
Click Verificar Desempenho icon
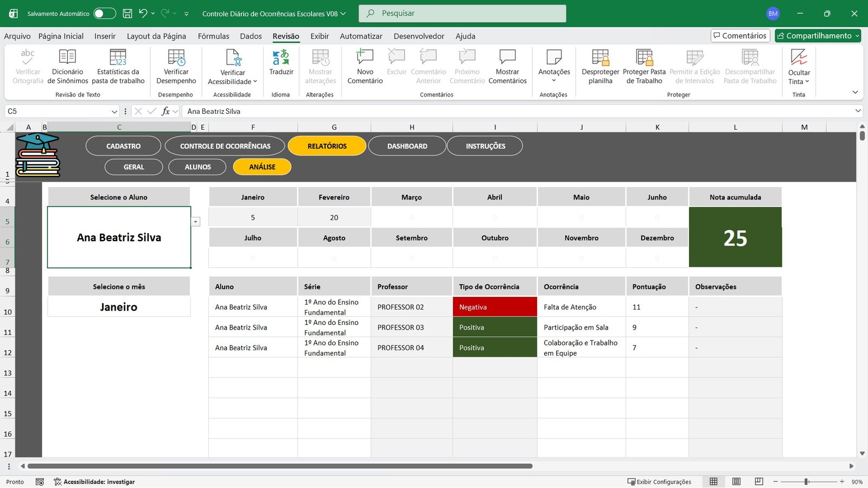coord(176,57)
